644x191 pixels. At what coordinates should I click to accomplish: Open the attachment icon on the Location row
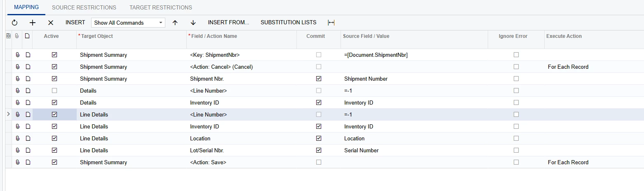point(18,138)
